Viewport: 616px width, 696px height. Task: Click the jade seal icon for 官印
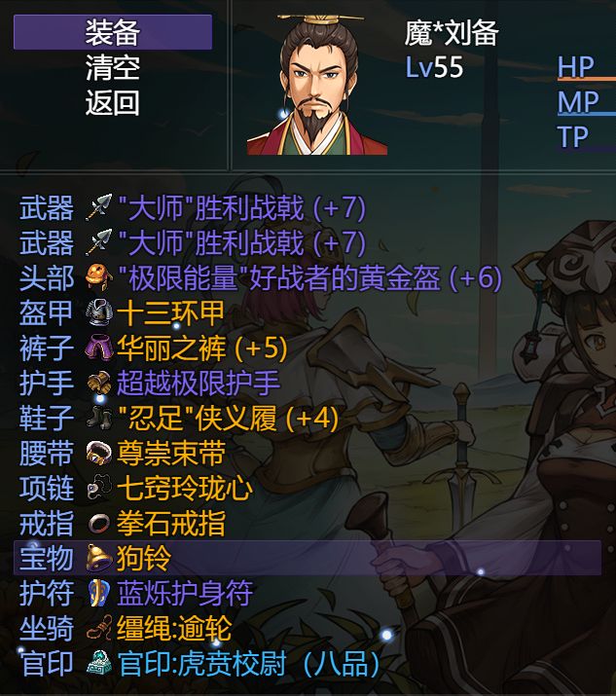(x=98, y=663)
